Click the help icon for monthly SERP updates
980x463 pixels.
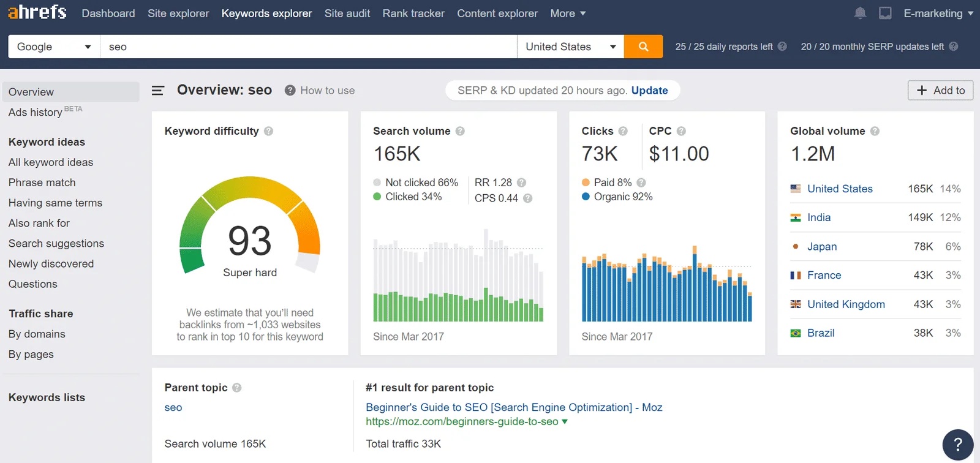pos(954,47)
